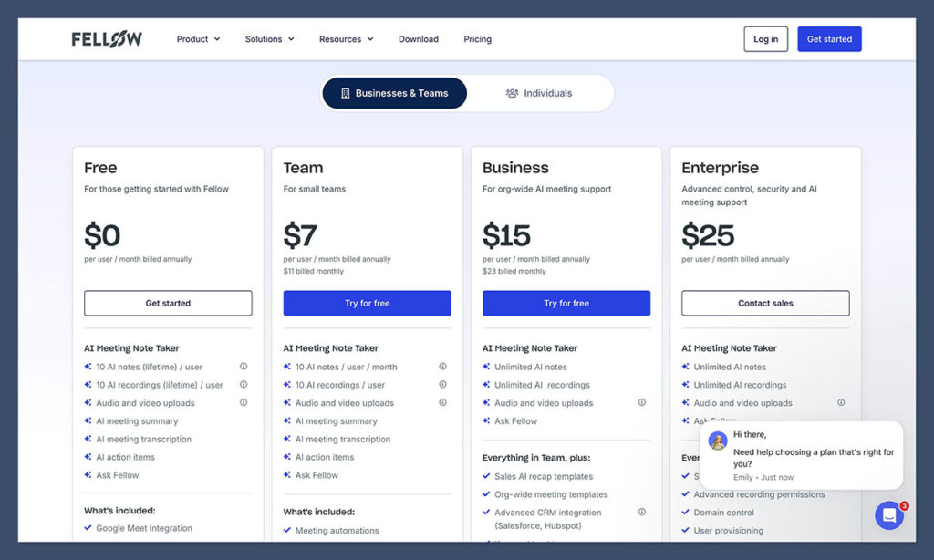Click the notification badge on the chat bubble
Screen dimensions: 934x560
903,503
